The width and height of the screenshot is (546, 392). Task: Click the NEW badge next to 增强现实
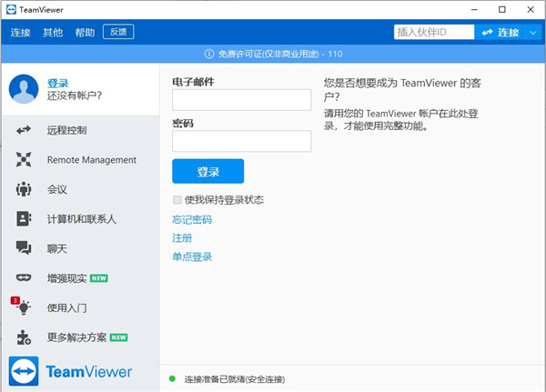coord(99,278)
